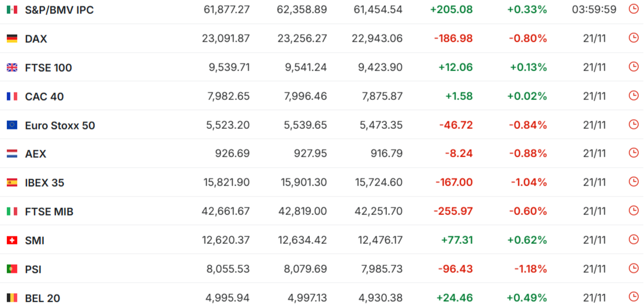Click the Mexico flag beside S&P/BMV IPC
Screen dimensions: 644x308
pos(12,10)
